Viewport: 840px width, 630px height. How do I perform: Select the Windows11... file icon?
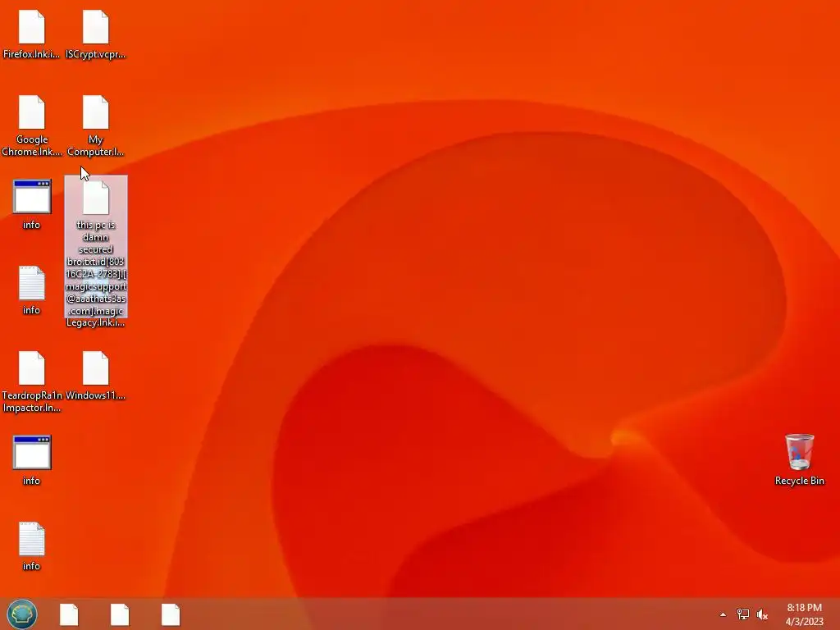click(x=96, y=368)
